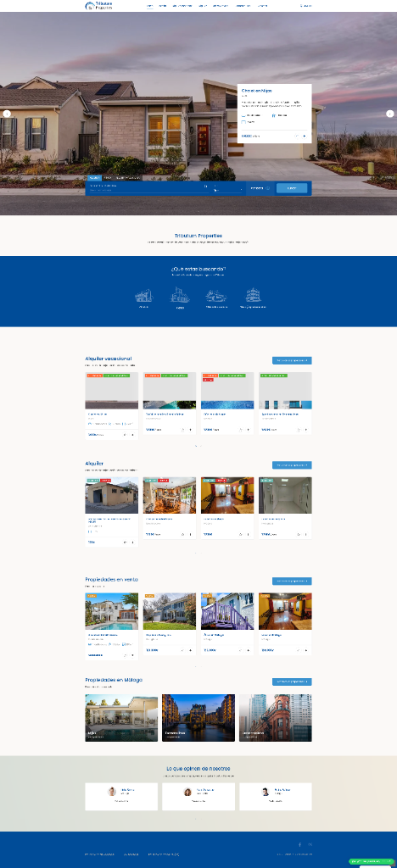Screen dimensions: 397x868
Task: Click the view-all button in Propiedades en Málaga
Action: point(292,682)
